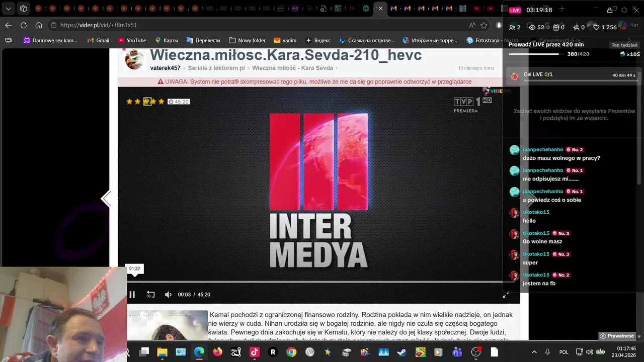
Task: Add page to favorites star
Action: 484,25
